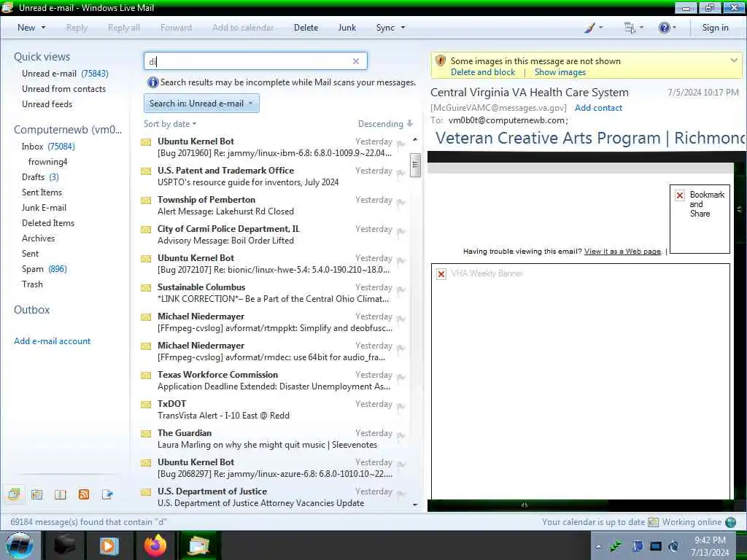The height and width of the screenshot is (560, 747).
Task: Switch to Windows Live Mail taskbar icon
Action: pos(199,545)
